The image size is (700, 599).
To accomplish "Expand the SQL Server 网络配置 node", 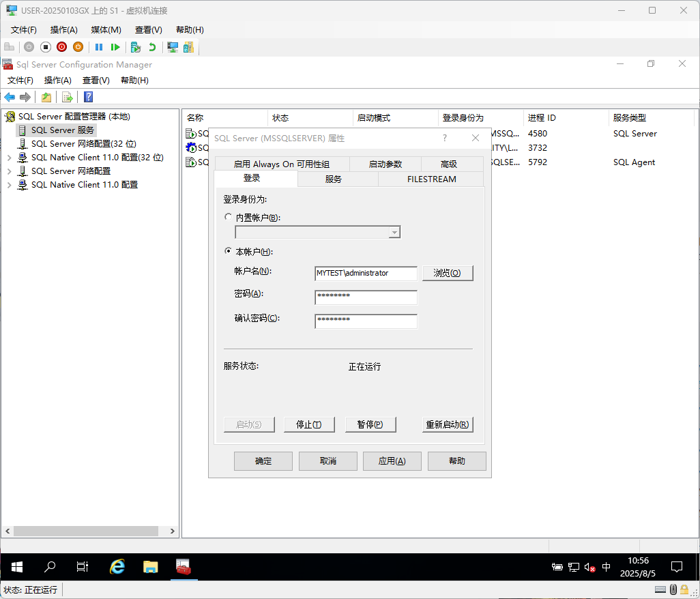I will [x=9, y=171].
